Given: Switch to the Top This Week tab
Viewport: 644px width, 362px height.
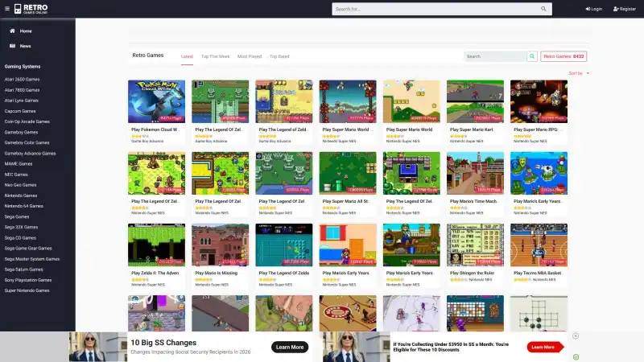Looking at the screenshot, I should [x=215, y=56].
